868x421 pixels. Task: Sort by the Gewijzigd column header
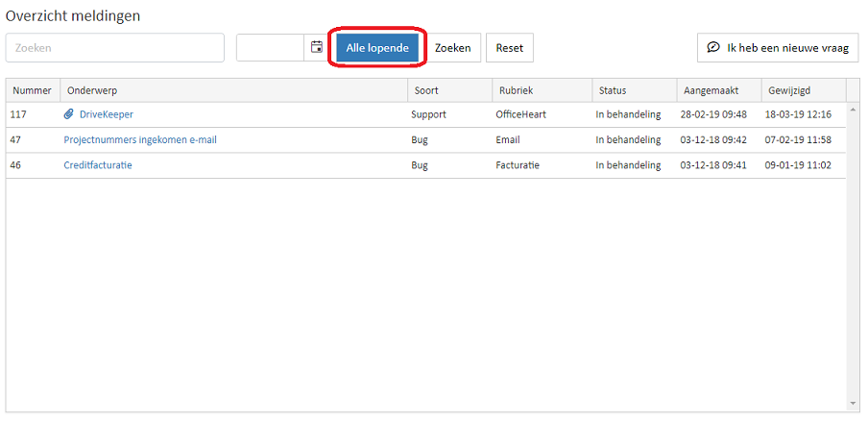pyautogui.click(x=804, y=90)
